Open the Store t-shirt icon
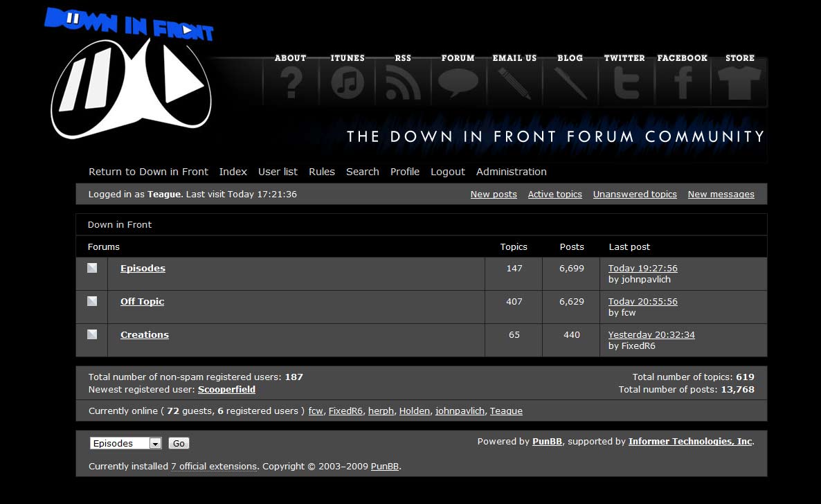This screenshot has width=821, height=504. pyautogui.click(x=739, y=83)
